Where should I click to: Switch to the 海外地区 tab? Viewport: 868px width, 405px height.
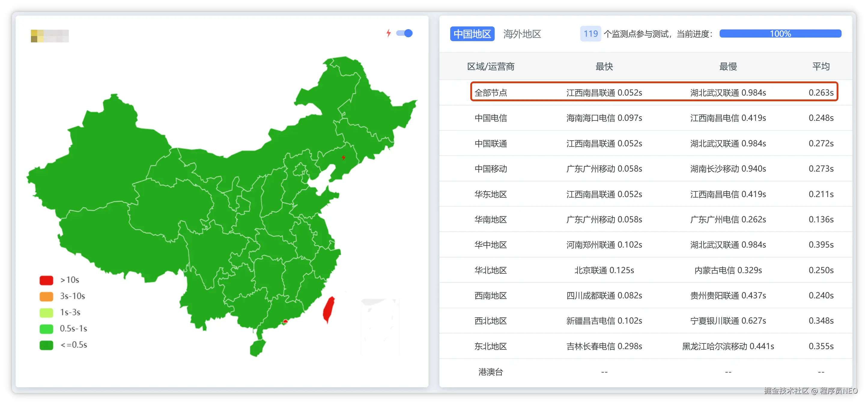(522, 34)
